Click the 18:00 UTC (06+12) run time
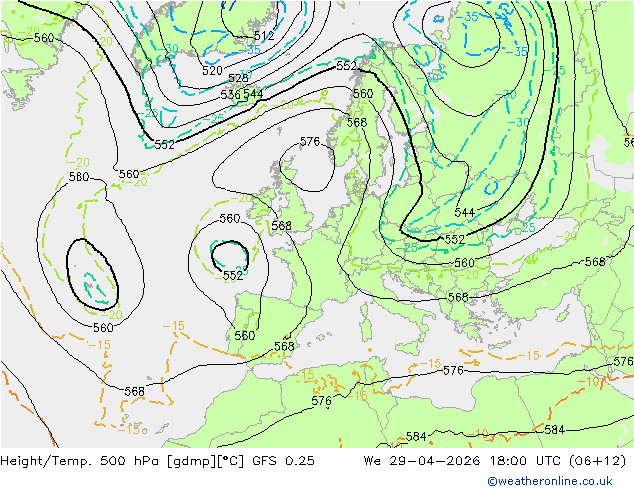Image resolution: width=634 pixels, height=490 pixels. click(558, 460)
